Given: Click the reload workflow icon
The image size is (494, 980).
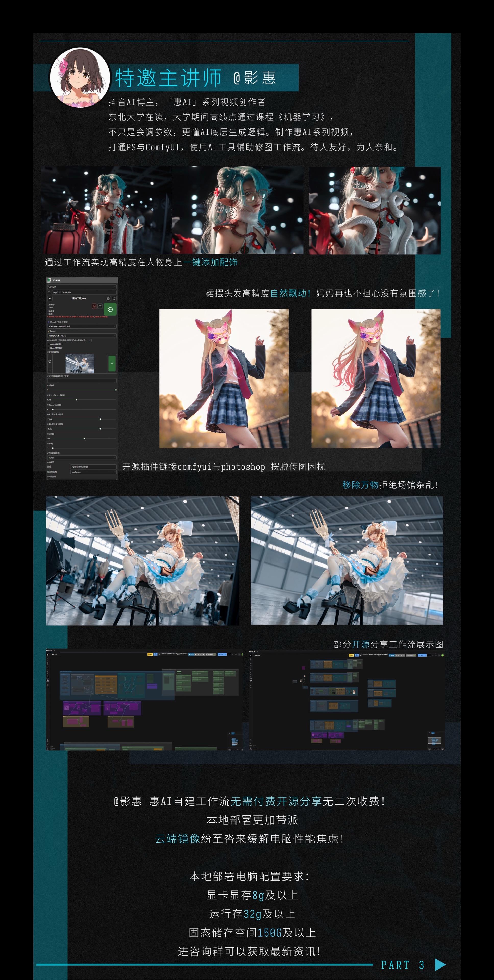Looking at the screenshot, I should click(x=114, y=299).
